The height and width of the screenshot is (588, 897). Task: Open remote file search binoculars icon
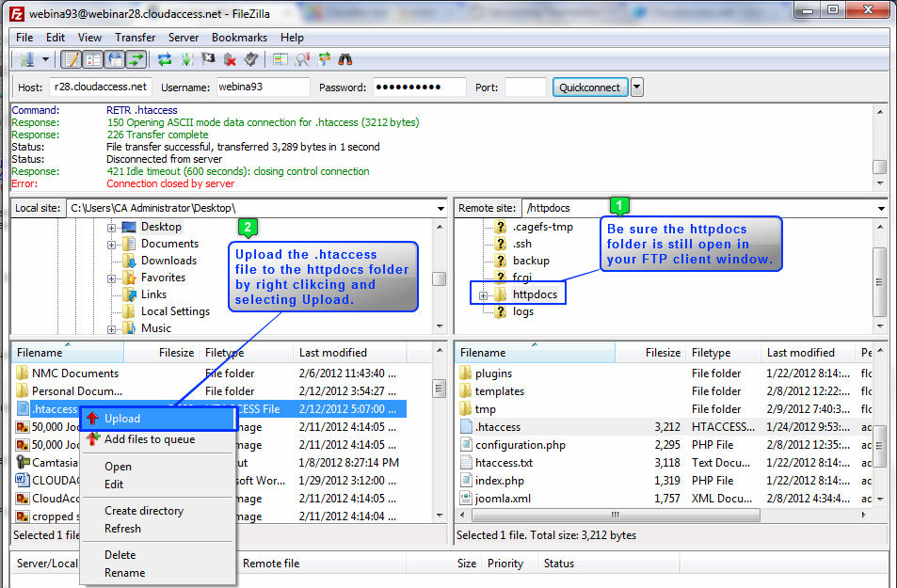344,59
